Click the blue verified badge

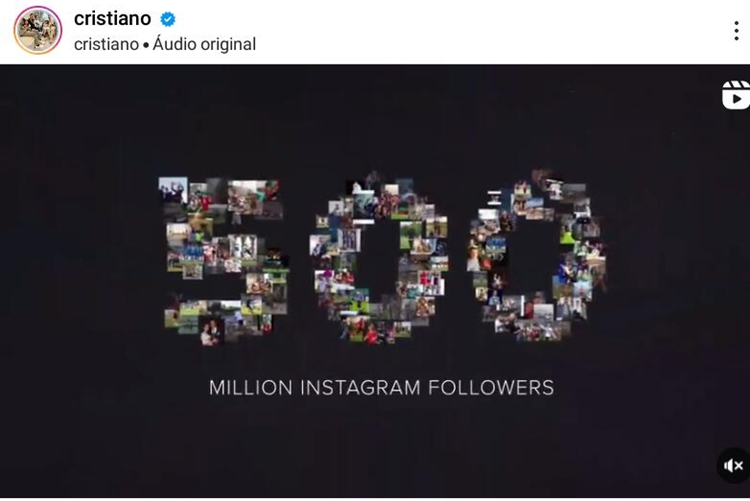(x=167, y=19)
